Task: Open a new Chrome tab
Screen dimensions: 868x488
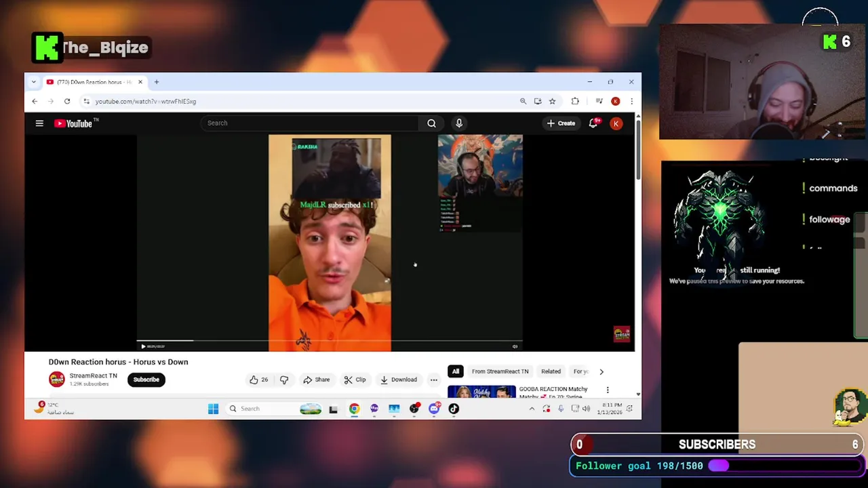Action: [x=156, y=82]
